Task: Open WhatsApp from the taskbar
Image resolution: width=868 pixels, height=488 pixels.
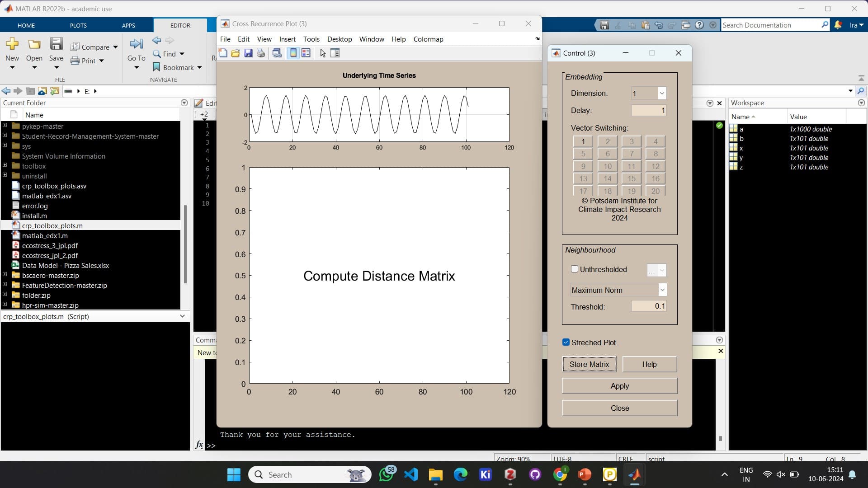Action: (x=387, y=474)
